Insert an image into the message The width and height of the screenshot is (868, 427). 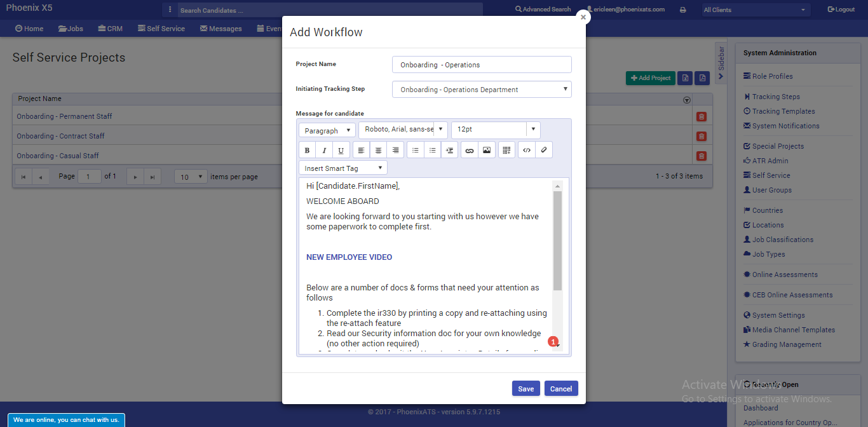[x=487, y=151]
